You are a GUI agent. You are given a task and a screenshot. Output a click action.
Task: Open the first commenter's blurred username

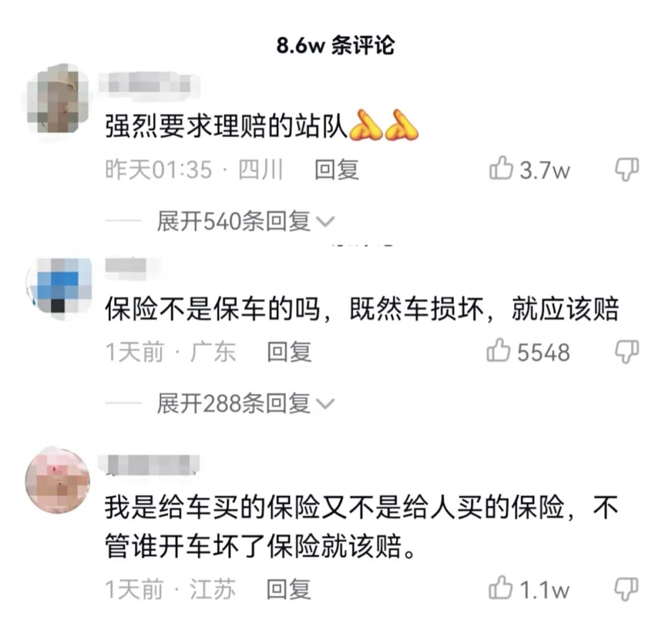(148, 84)
